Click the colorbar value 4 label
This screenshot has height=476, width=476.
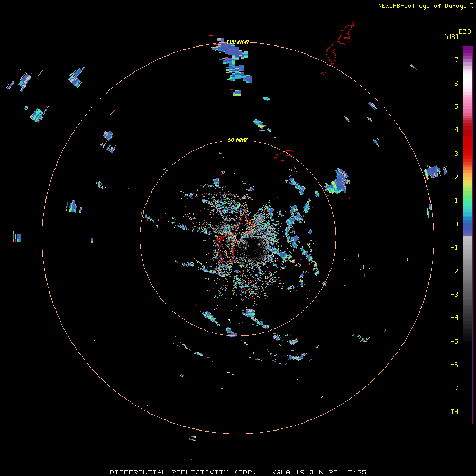456,130
